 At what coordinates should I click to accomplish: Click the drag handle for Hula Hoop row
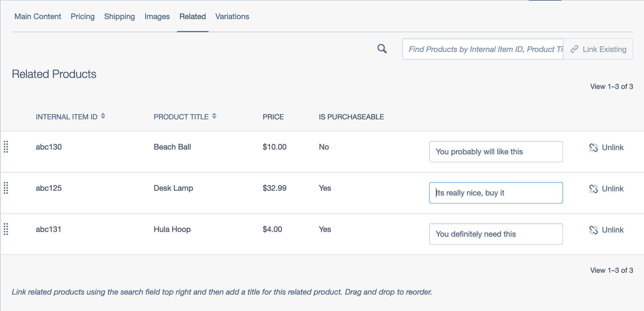point(6,229)
